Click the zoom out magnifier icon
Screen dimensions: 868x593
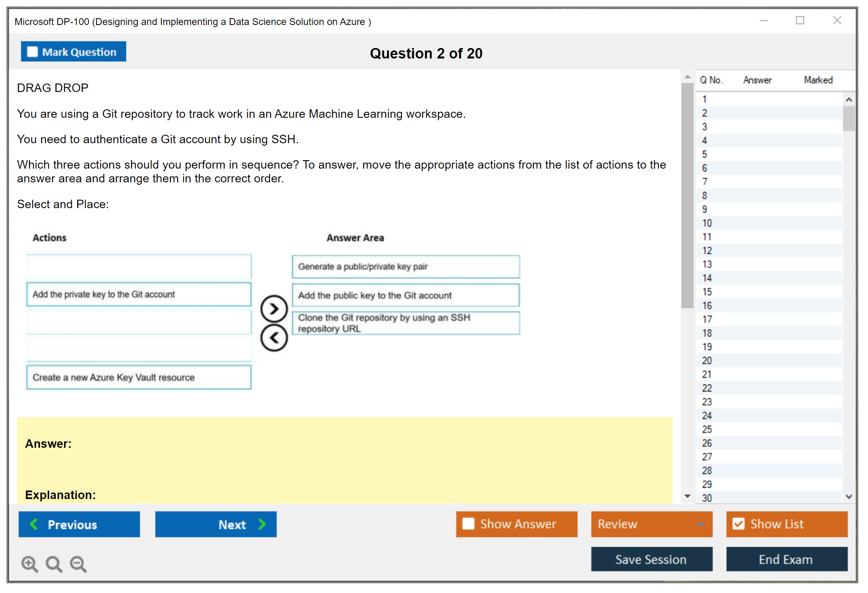click(78, 564)
